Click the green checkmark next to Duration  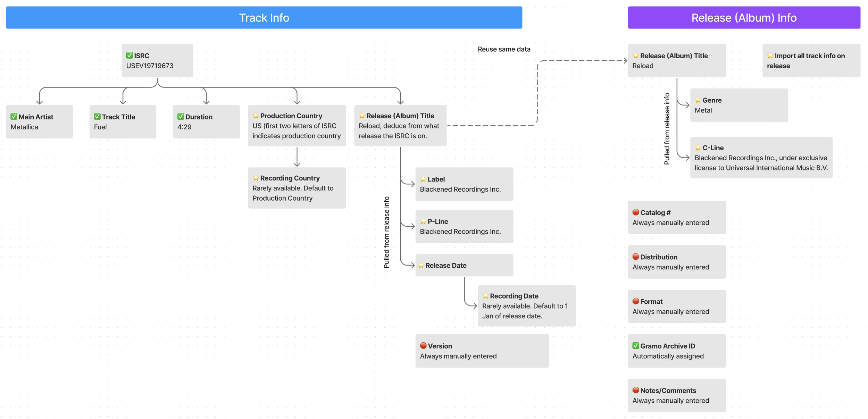(x=181, y=116)
